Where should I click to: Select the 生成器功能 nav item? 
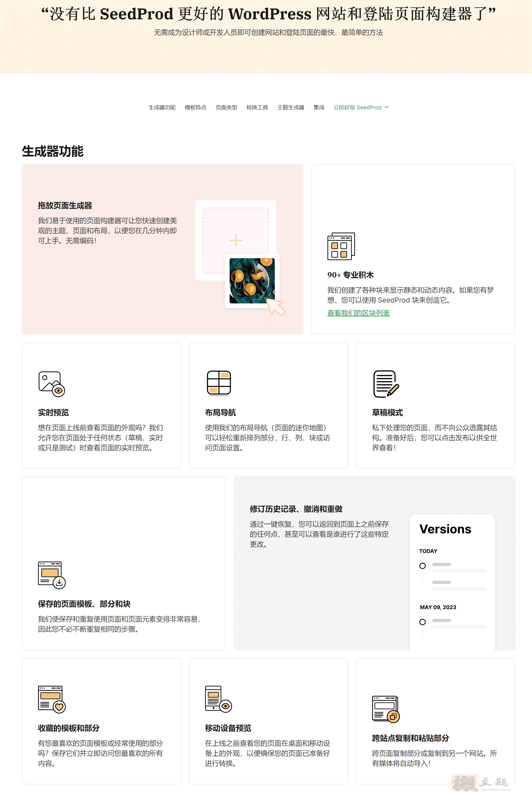point(162,107)
